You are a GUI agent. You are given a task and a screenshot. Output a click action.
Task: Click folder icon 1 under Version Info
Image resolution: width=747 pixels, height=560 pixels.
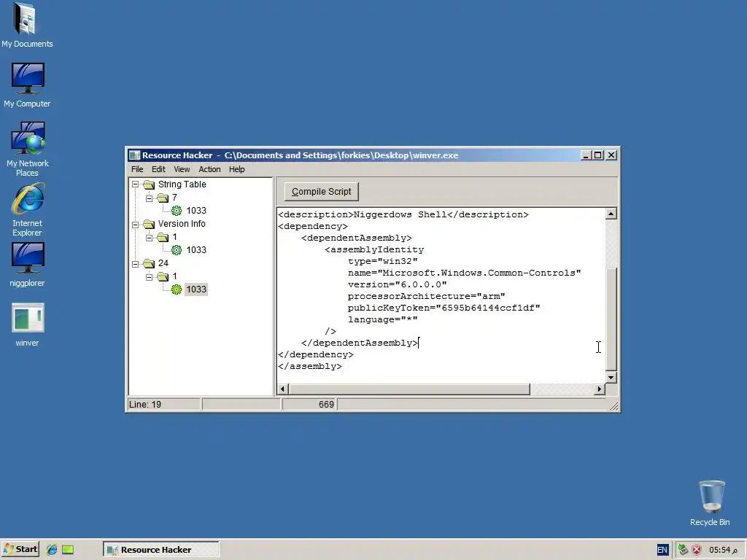coord(163,237)
